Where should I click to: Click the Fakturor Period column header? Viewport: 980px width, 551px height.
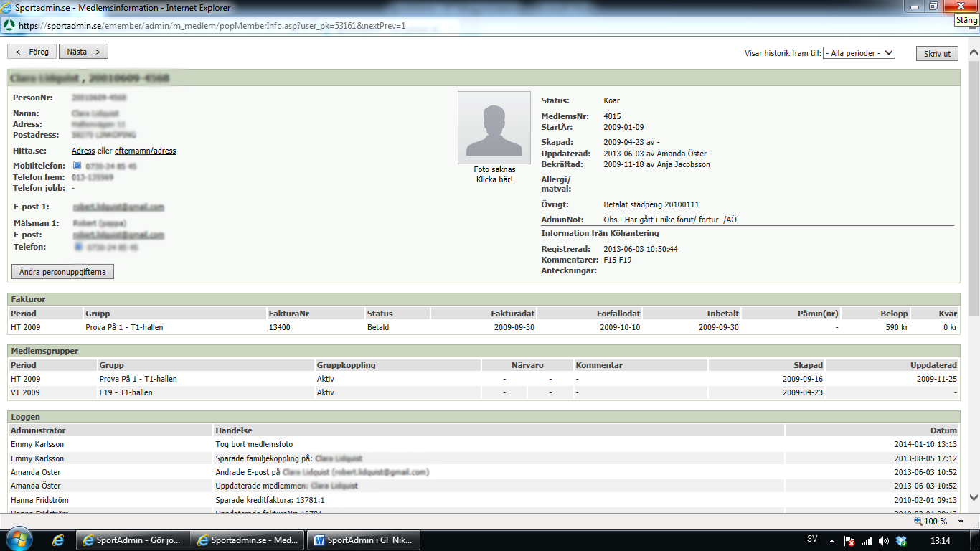click(46, 314)
